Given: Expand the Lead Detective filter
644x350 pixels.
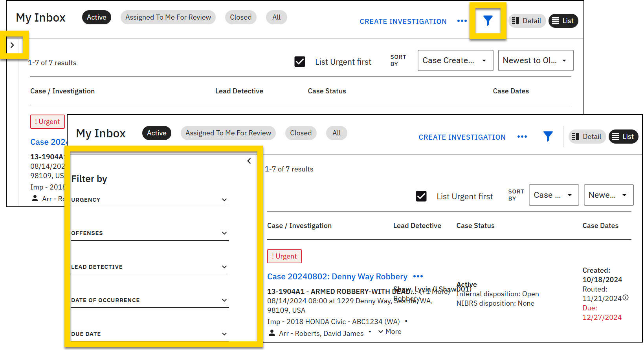Looking at the screenshot, I should (x=150, y=267).
